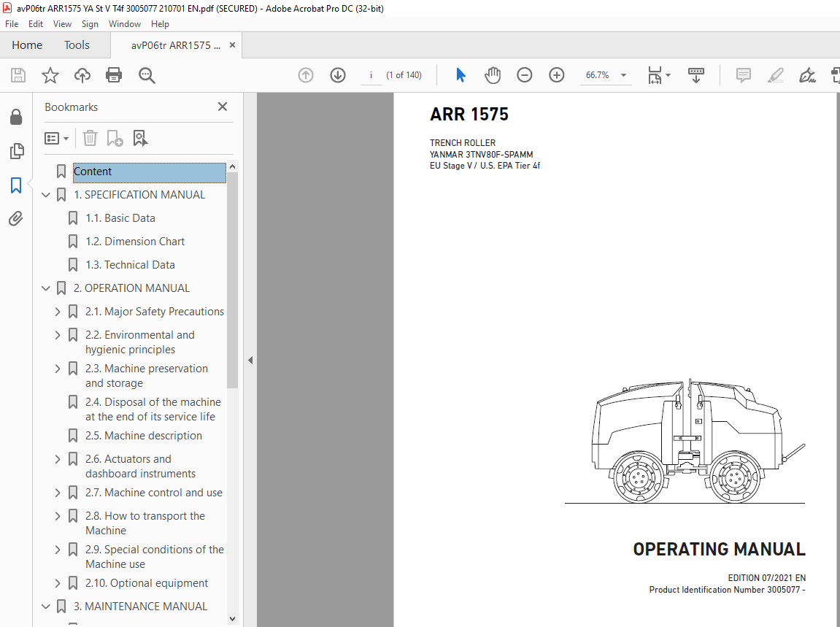Add a comment with the note icon
Screen dimensions: 840x627
[743, 75]
